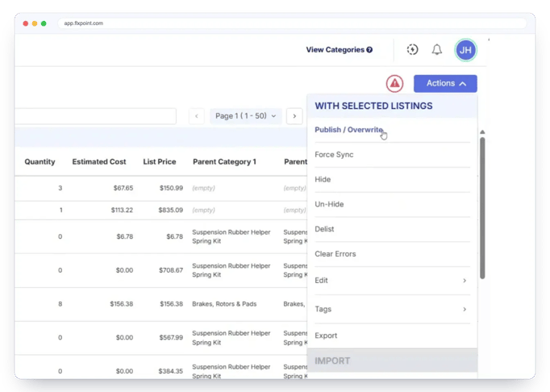Sort by the List Price column header
Screen dimensions: 550x392
(160, 162)
